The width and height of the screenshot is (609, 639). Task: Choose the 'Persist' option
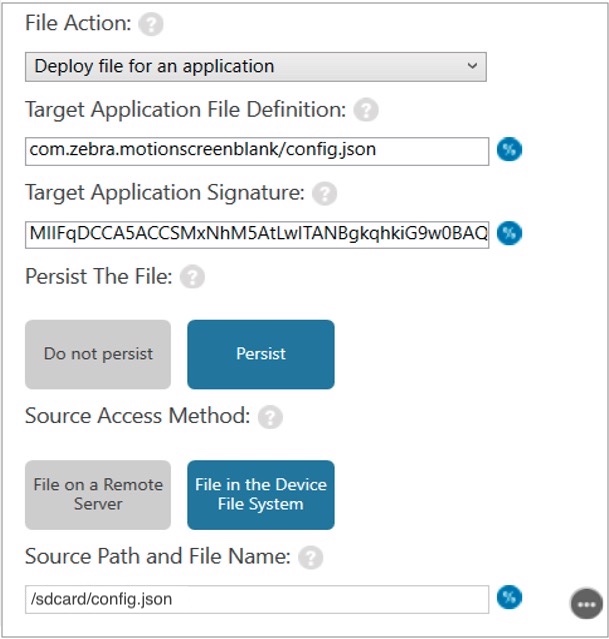(x=261, y=354)
